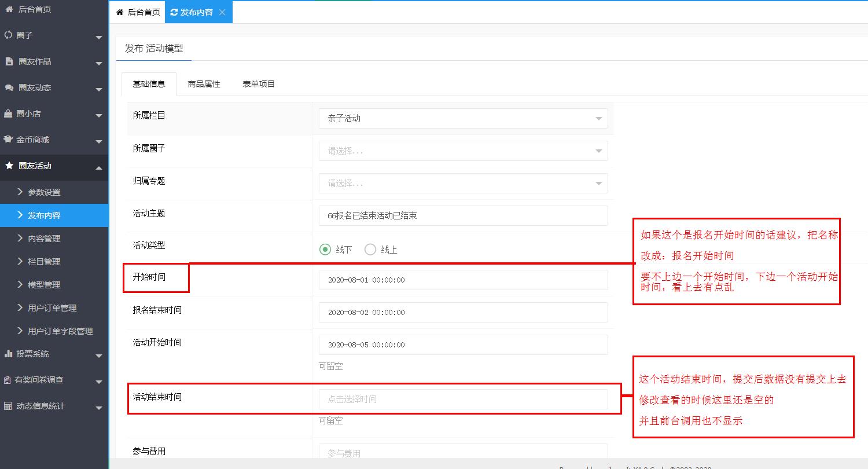This screenshot has width=868, height=469.
Task: Collapse the 圈友活动 sidebar menu
Action: coord(98,167)
